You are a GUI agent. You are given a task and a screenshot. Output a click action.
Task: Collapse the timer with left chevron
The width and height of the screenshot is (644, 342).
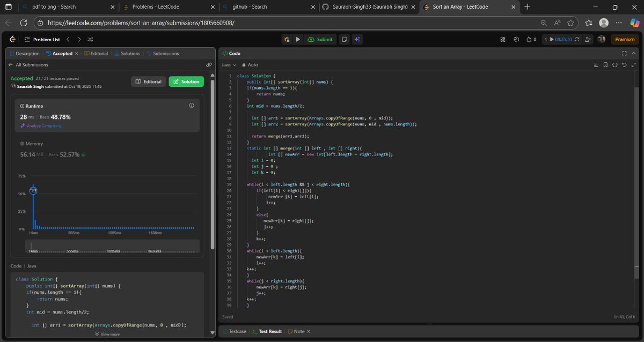[545, 39]
